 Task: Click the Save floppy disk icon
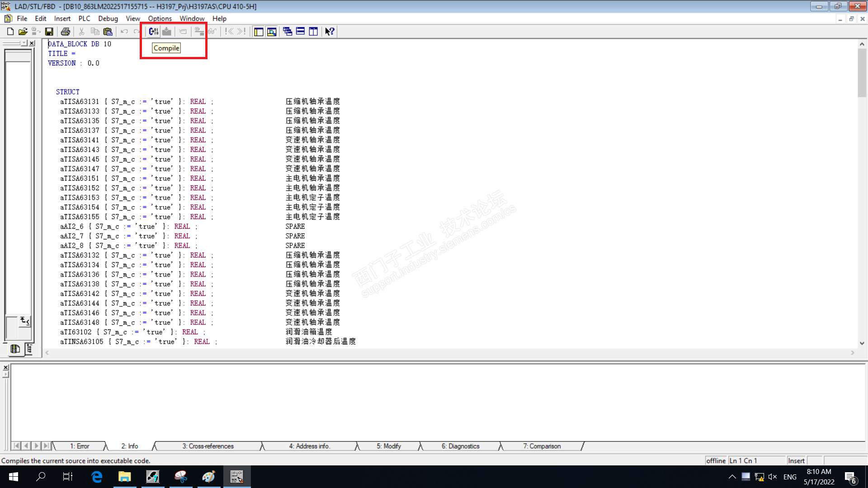pos(49,32)
